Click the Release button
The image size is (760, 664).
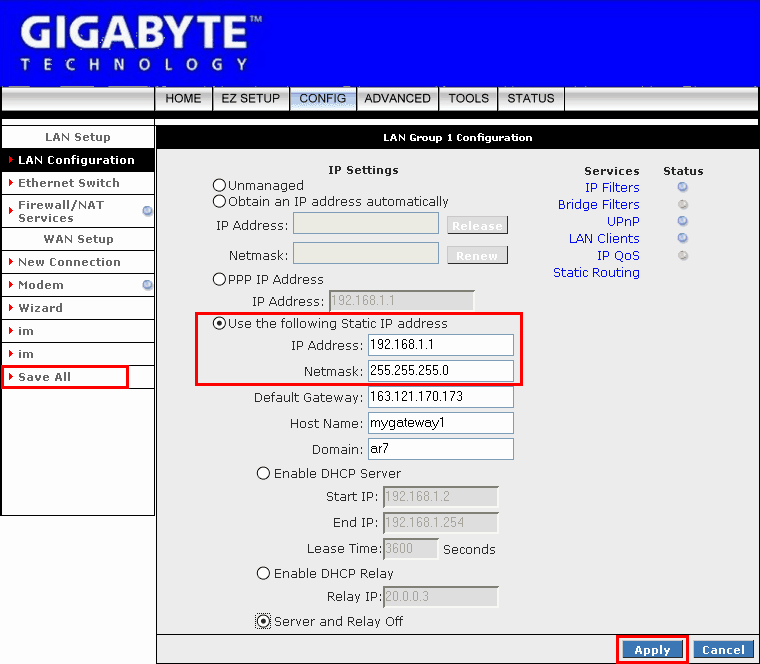(477, 225)
